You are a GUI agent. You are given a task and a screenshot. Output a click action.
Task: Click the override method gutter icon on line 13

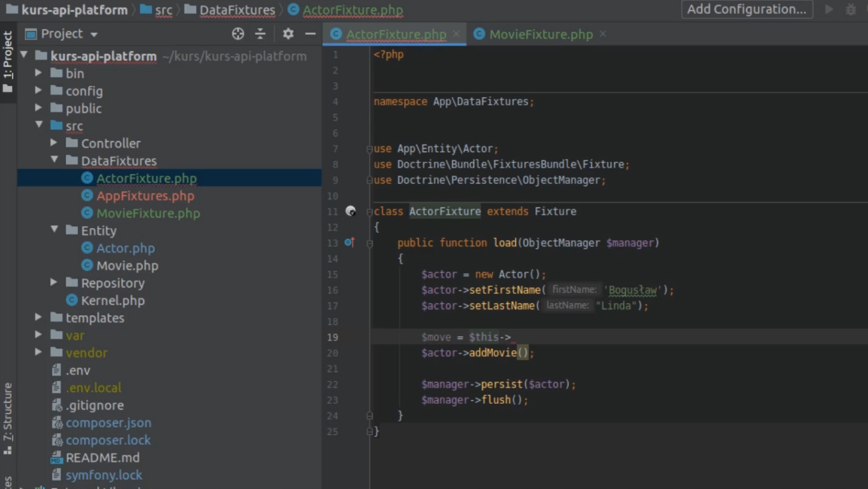click(x=349, y=243)
